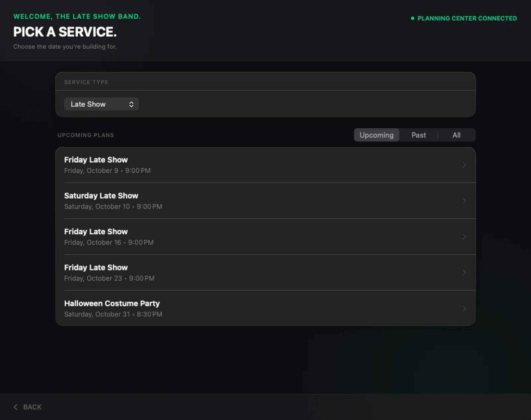Click the Planning Center Connected status indicator

coord(464,18)
